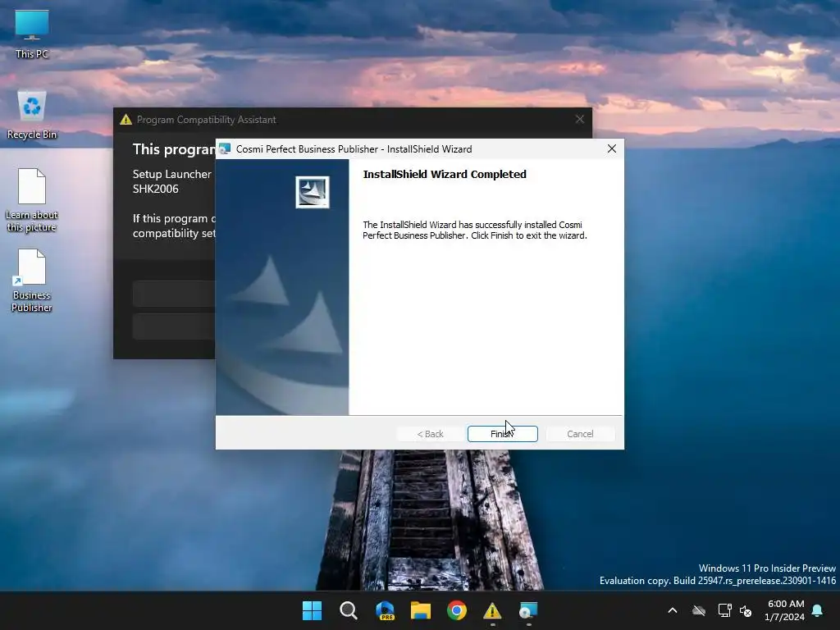
Task: Open taskbar Search
Action: coord(348,610)
